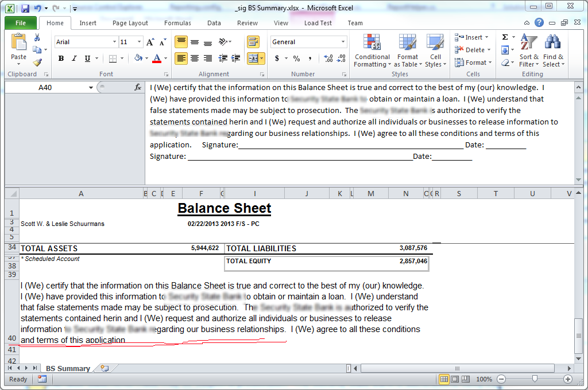588x390 pixels.
Task: Open Conditional Formatting menu
Action: 372,50
